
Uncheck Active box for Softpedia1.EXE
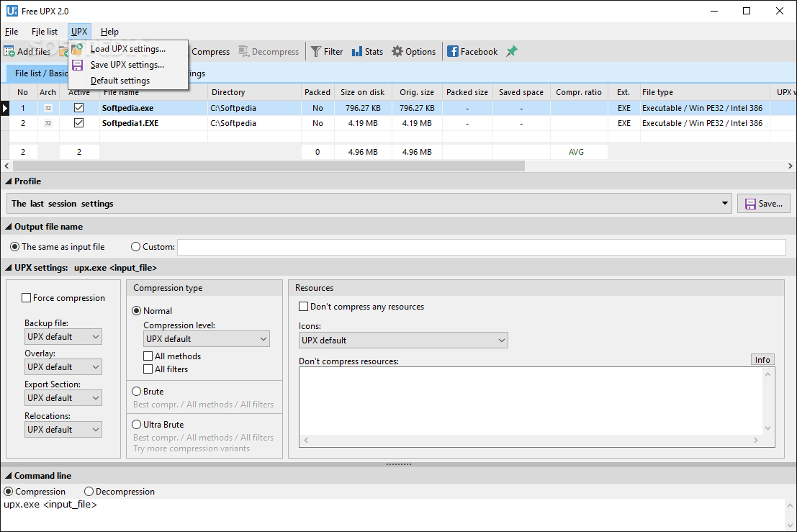pos(78,123)
